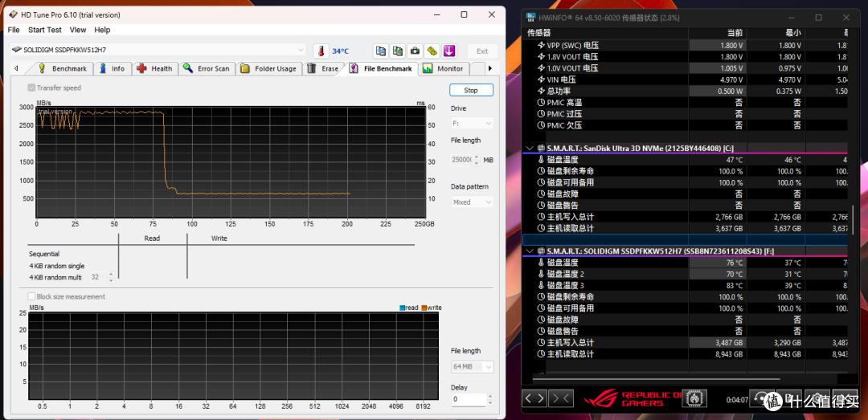This screenshot has width=868, height=420.
Task: Click the Delay input field
Action: point(469,400)
